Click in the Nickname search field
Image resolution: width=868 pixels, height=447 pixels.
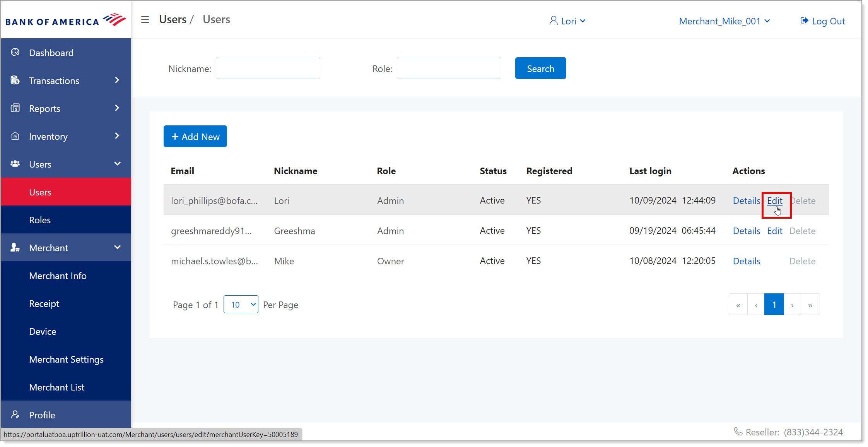268,69
